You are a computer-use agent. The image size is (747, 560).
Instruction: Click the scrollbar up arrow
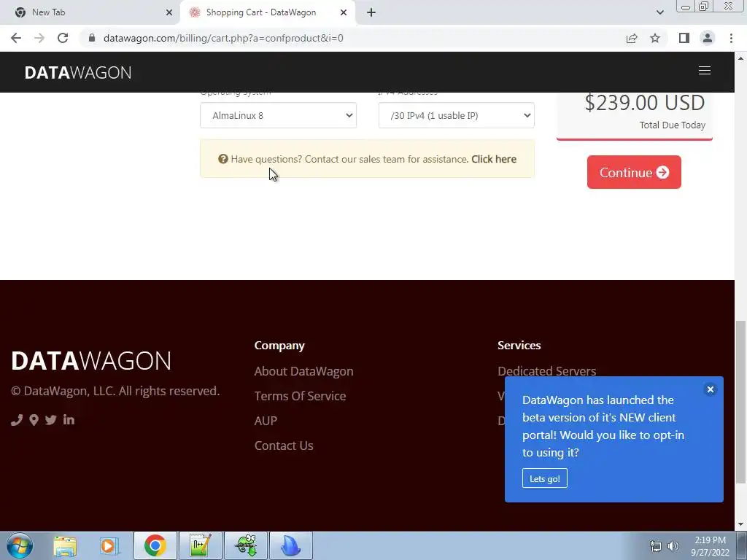click(740, 58)
